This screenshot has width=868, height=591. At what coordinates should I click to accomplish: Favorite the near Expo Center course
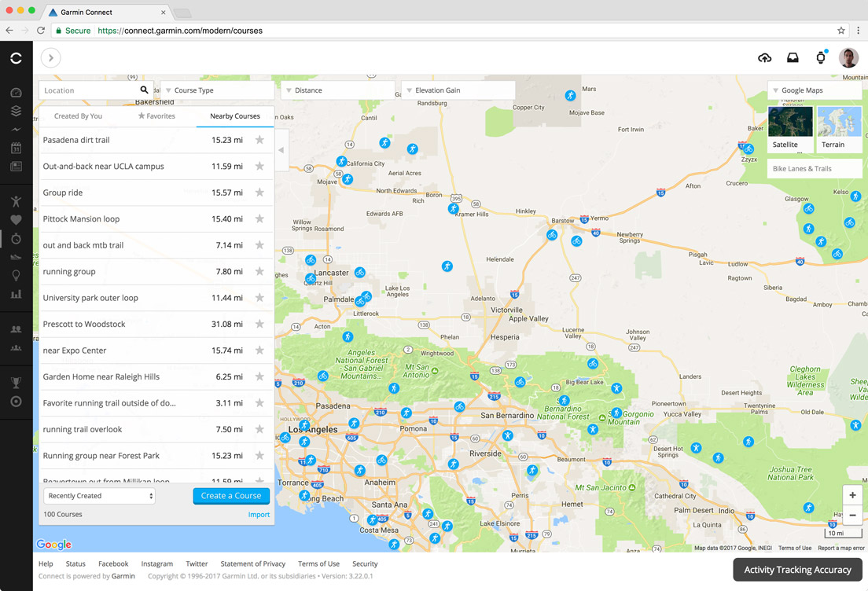point(259,351)
